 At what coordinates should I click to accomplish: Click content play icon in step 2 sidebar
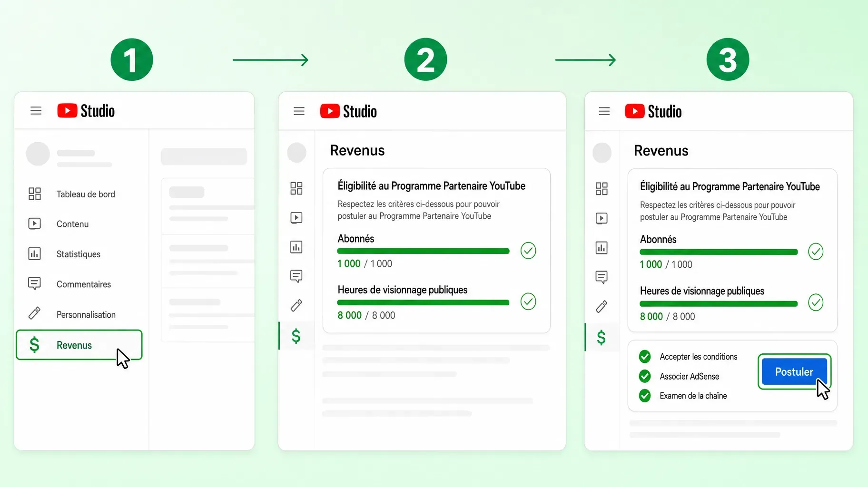tap(296, 218)
